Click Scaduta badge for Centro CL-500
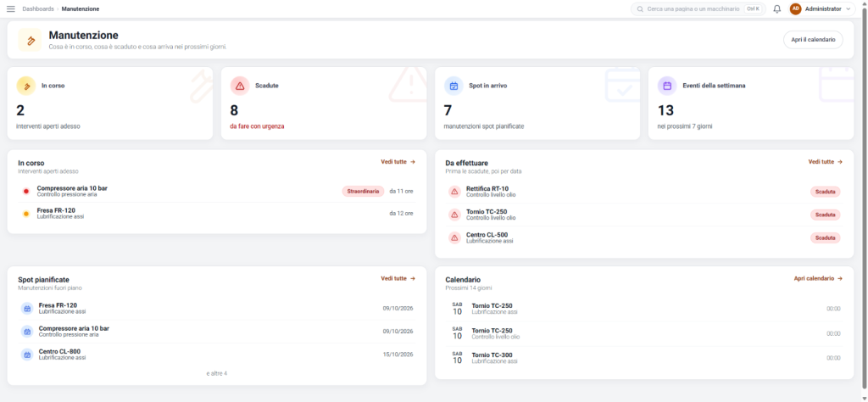This screenshot has height=402, width=868. [x=826, y=238]
